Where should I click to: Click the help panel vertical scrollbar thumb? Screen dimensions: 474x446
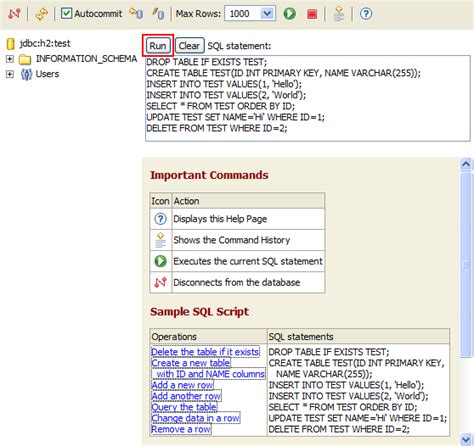point(466,264)
